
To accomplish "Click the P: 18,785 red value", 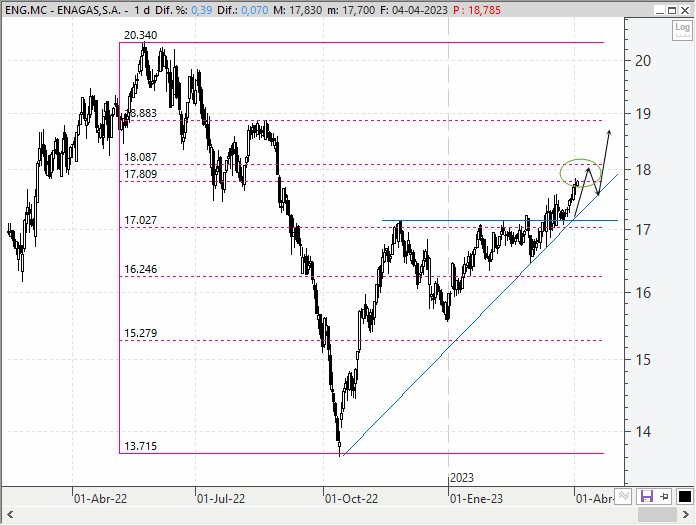I will click(x=477, y=10).
